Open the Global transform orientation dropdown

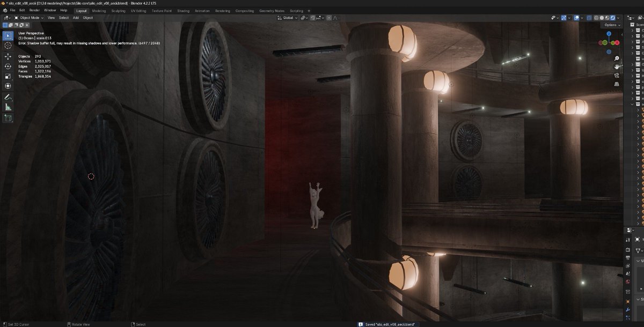point(287,18)
